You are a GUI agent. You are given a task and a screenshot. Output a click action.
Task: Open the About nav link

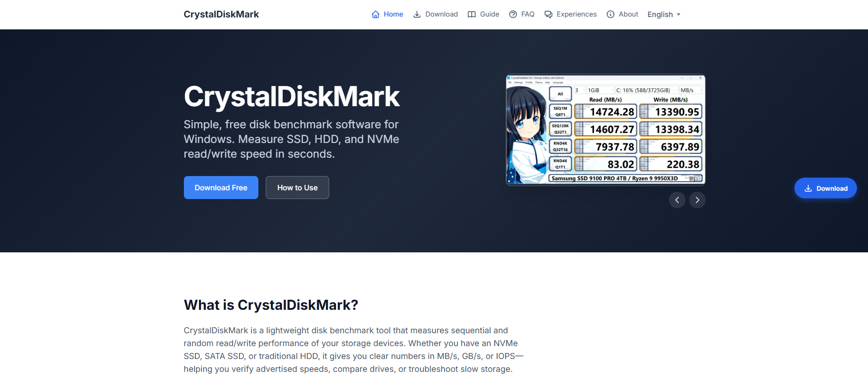pos(622,14)
